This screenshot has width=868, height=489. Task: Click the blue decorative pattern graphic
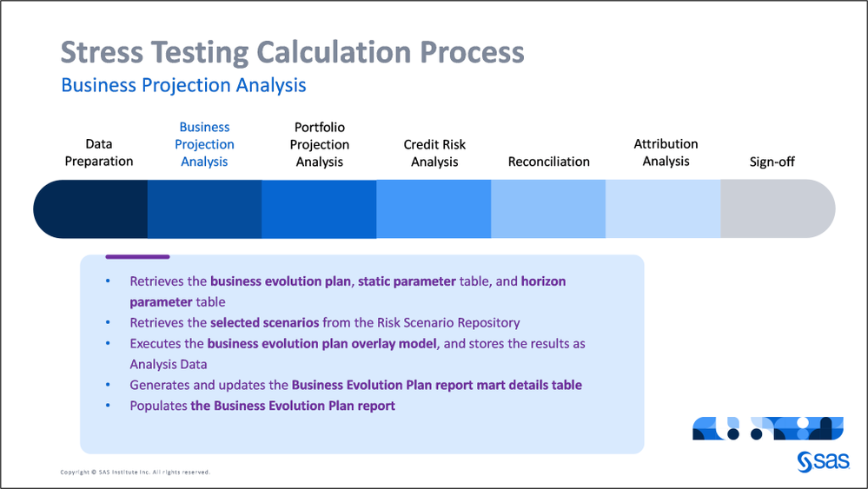[x=767, y=428]
